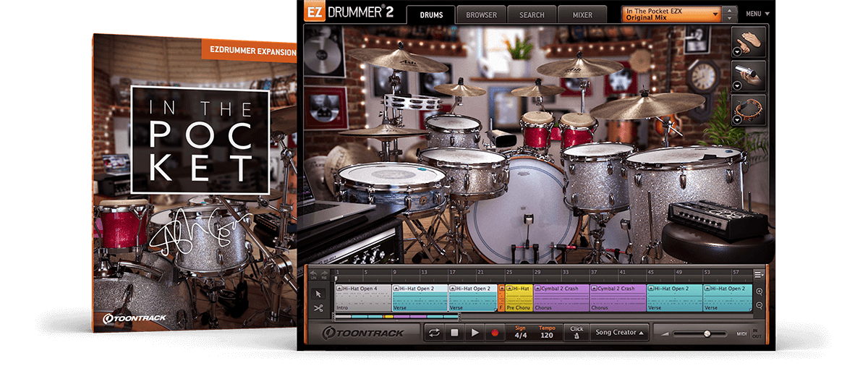Undo the last track edit
The width and height of the screenshot is (868, 374).
315,274
